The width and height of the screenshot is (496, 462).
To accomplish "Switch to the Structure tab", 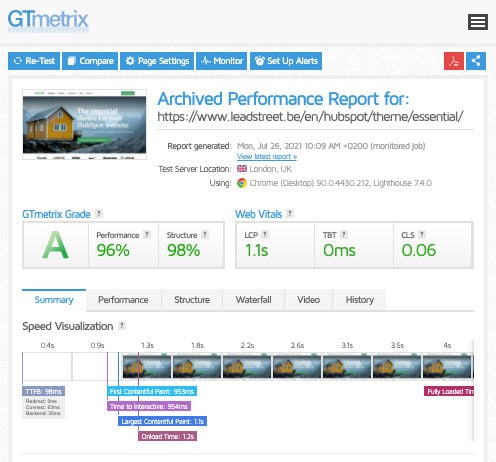I will (192, 300).
